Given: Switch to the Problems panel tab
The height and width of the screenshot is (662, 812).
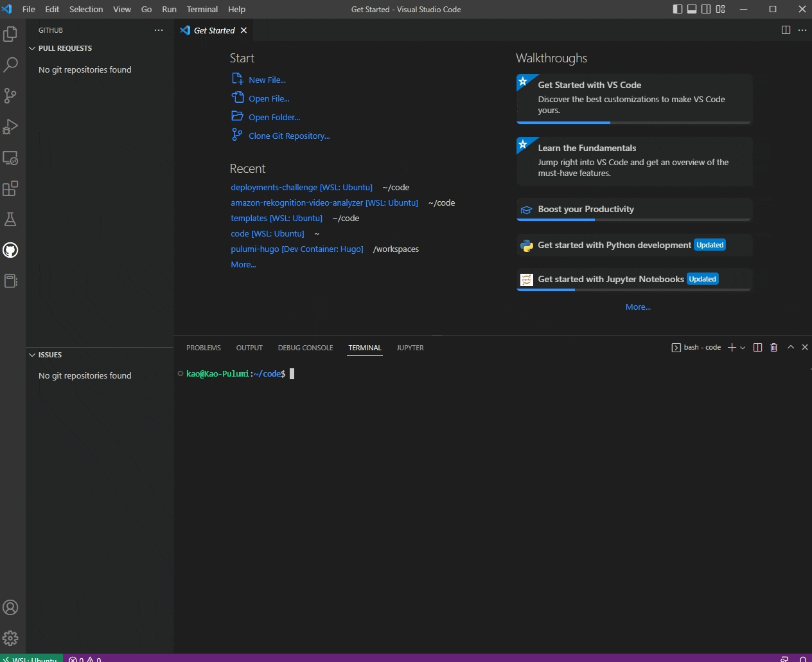Looking at the screenshot, I should coord(204,348).
